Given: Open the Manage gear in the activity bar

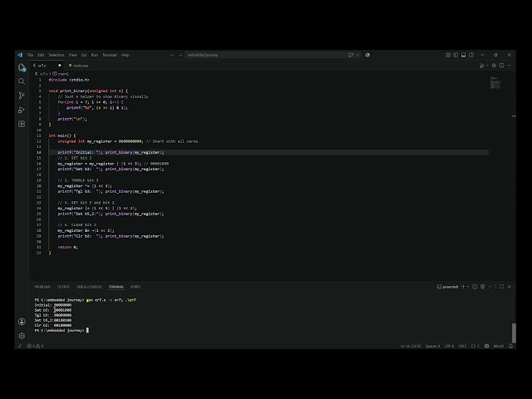Looking at the screenshot, I should [22, 336].
